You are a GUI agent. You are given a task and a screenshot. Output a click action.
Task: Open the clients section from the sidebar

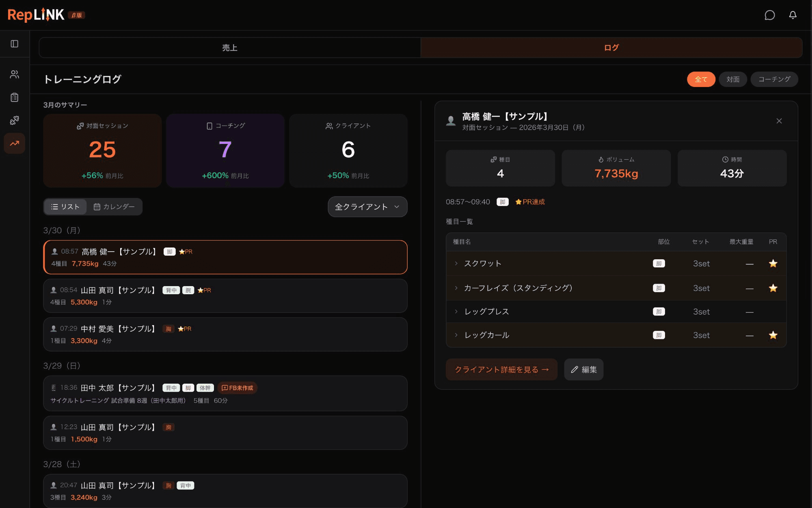click(15, 74)
